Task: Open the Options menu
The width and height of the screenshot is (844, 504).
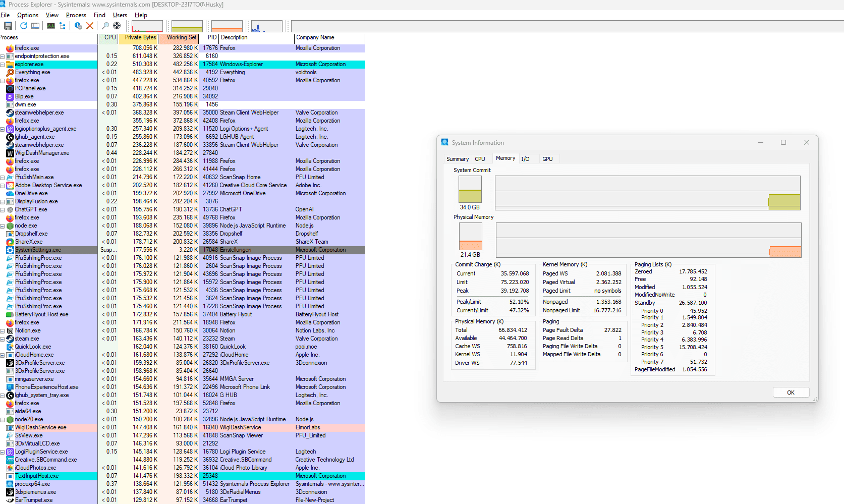Action: (x=28, y=15)
